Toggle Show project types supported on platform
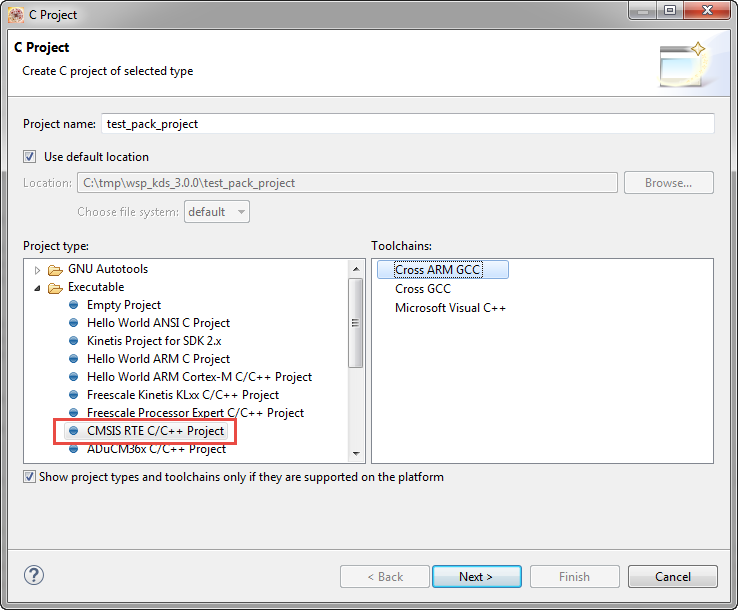Viewport: 738px width, 610px height. [30, 477]
